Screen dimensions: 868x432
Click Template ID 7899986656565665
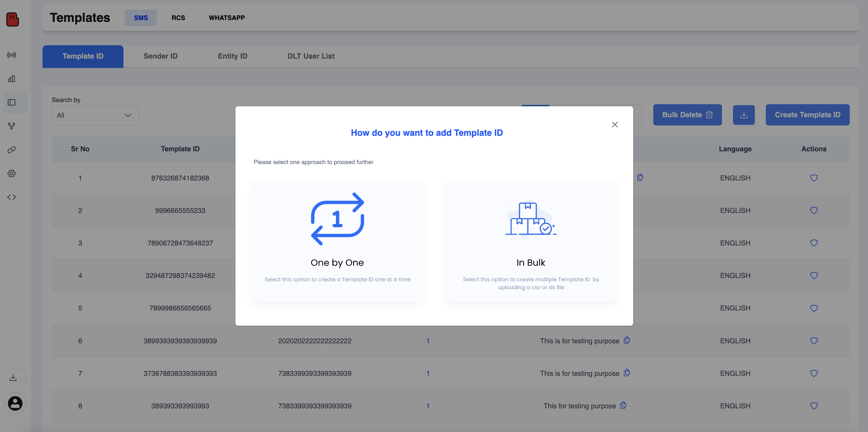click(180, 308)
